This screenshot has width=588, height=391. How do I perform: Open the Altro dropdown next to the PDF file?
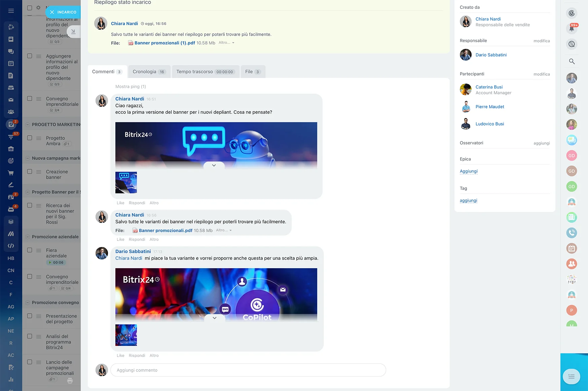point(226,43)
